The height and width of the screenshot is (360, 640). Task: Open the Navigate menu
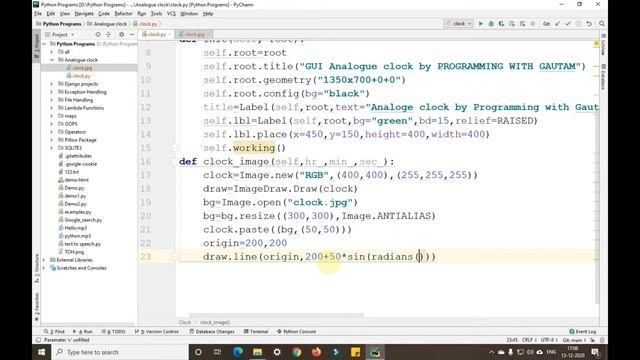84,13
